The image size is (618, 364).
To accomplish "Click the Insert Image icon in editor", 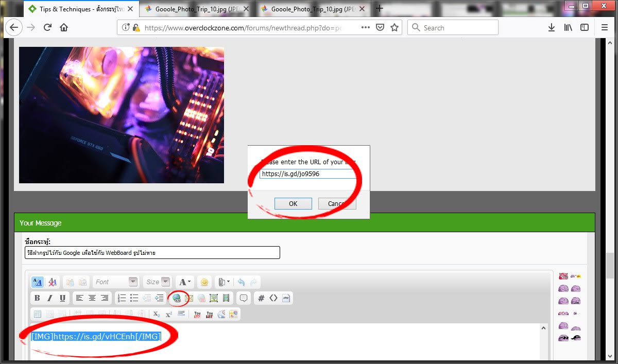I will point(214,298).
